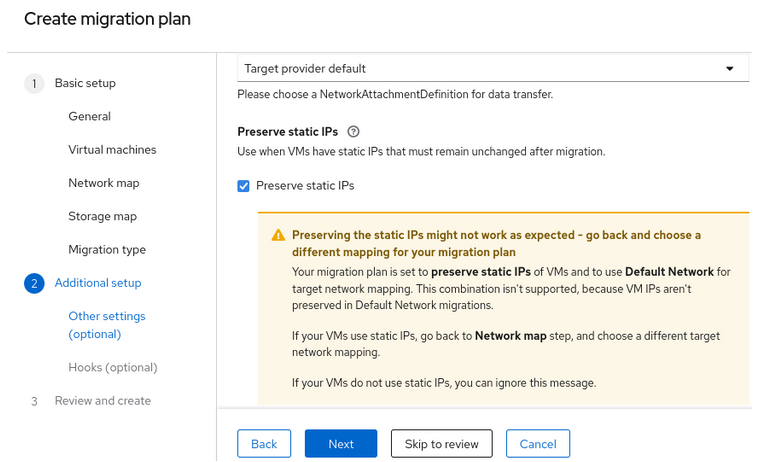Screen dimensions: 757x462
Task: Click the Preserve static IPs help icon
Action: 354,131
